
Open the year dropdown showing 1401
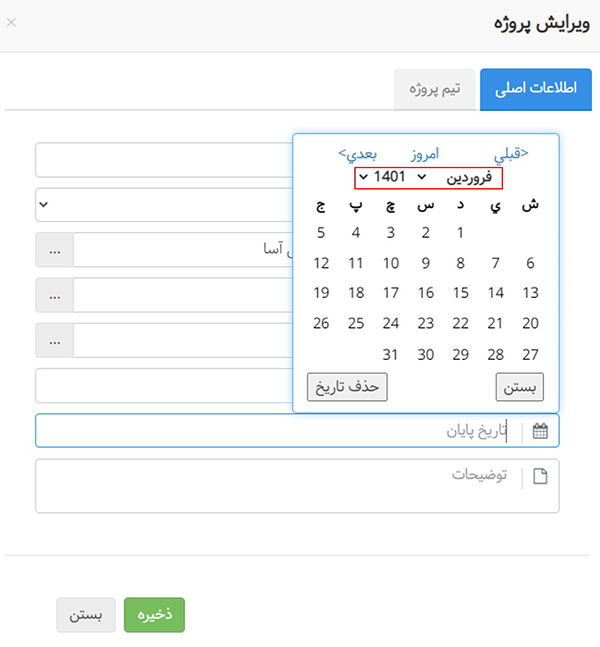click(385, 177)
